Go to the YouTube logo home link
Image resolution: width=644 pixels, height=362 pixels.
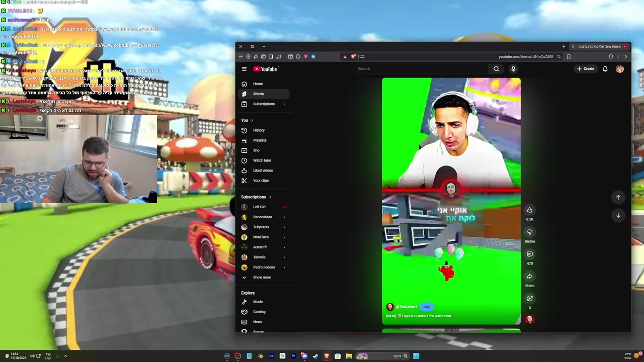[x=265, y=69]
